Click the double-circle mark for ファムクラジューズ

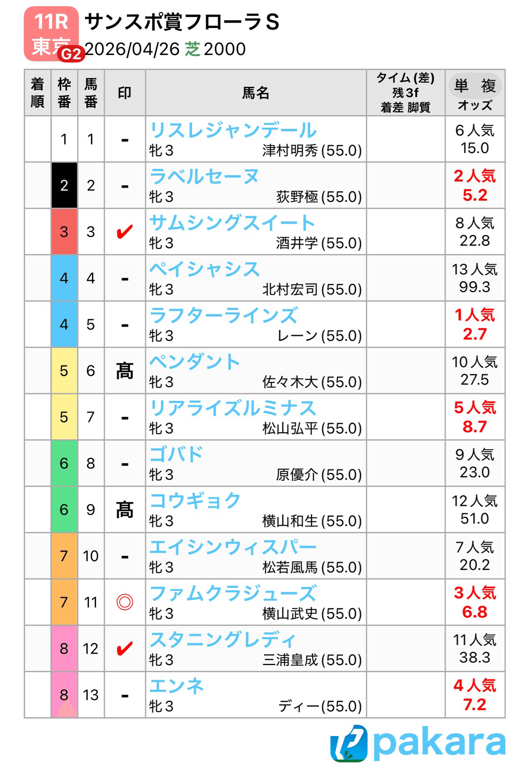click(125, 602)
